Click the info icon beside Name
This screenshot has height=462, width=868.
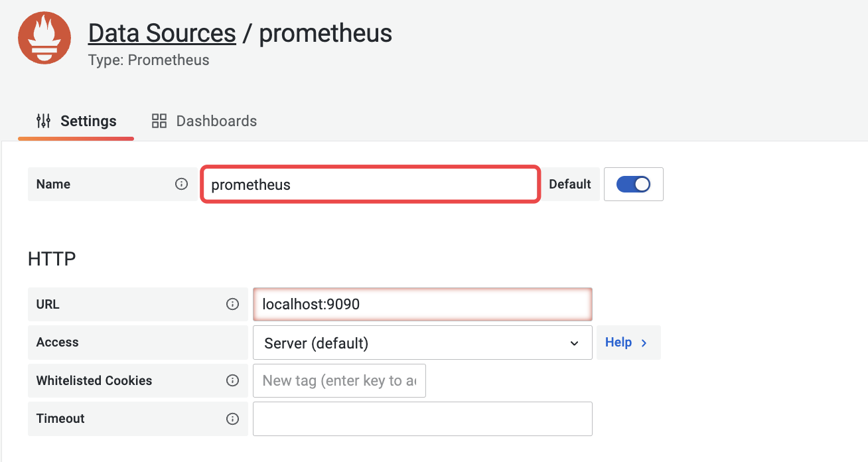coord(181,184)
